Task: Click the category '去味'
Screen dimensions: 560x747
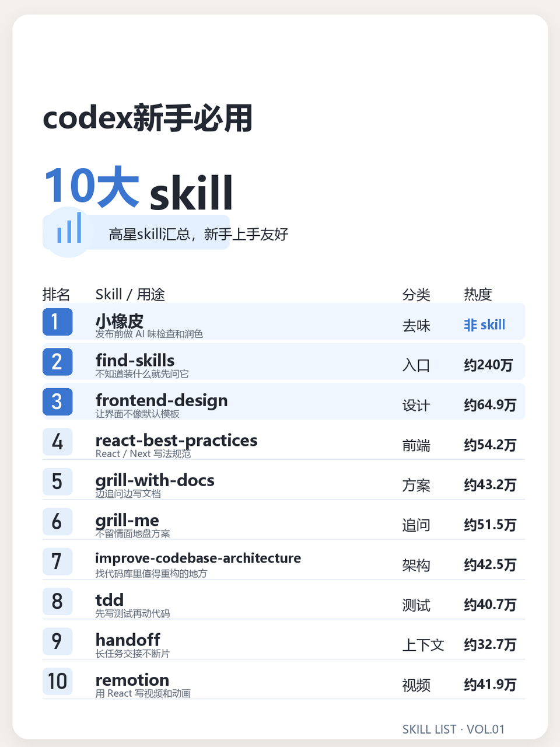Action: point(416,326)
